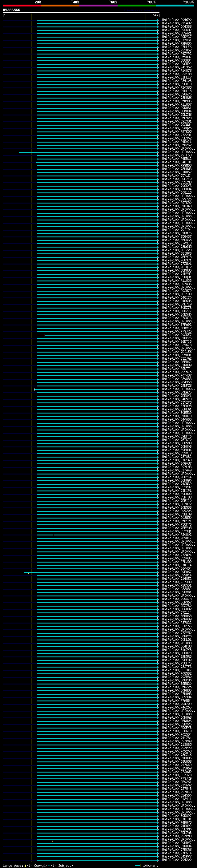
Task: Open hit UniRef100_Q0DA75
Action: pyautogui.click(x=177, y=393)
